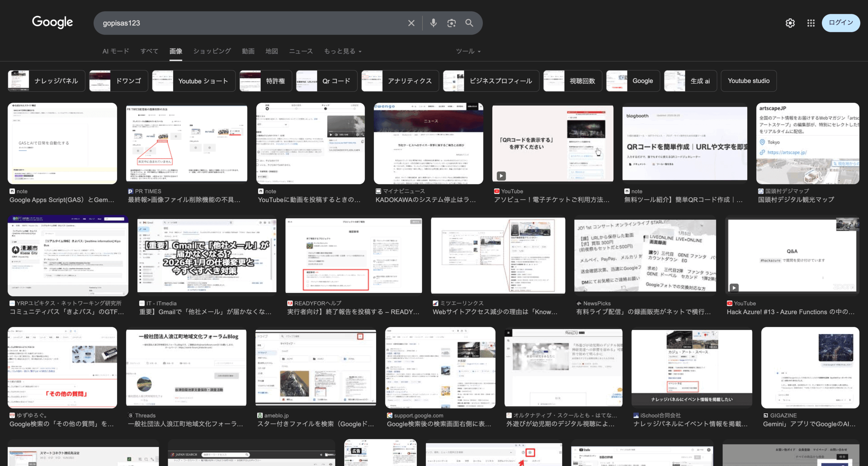Clear the search box text

(x=411, y=23)
